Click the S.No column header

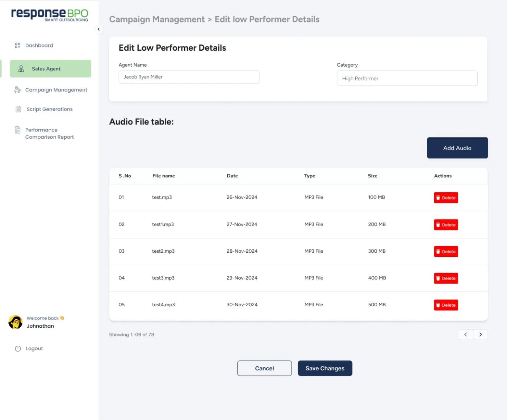coord(125,176)
